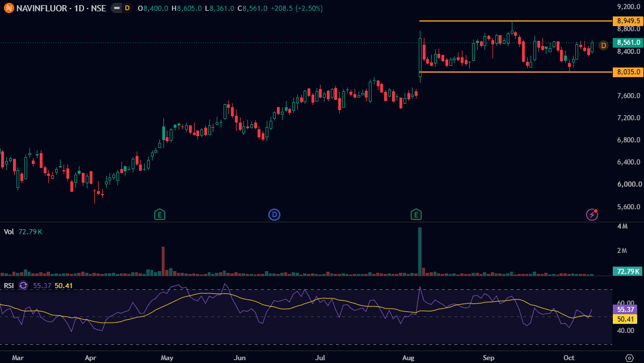Click the high value H8,605.0
This screenshot has height=363, width=644.
pyautogui.click(x=187, y=8)
